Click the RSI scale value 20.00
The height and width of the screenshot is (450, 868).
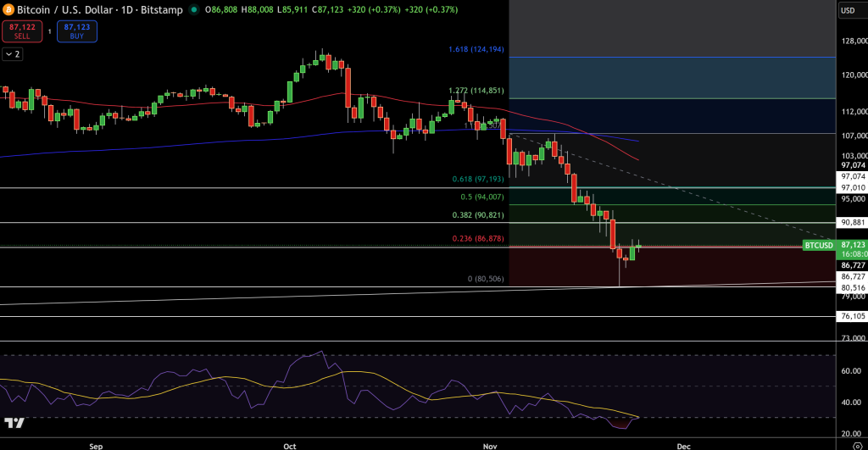coord(851,434)
